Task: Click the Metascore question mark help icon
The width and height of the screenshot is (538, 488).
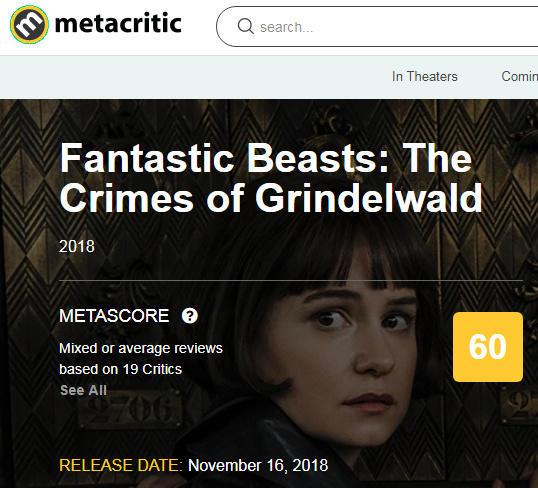Action: 189,315
